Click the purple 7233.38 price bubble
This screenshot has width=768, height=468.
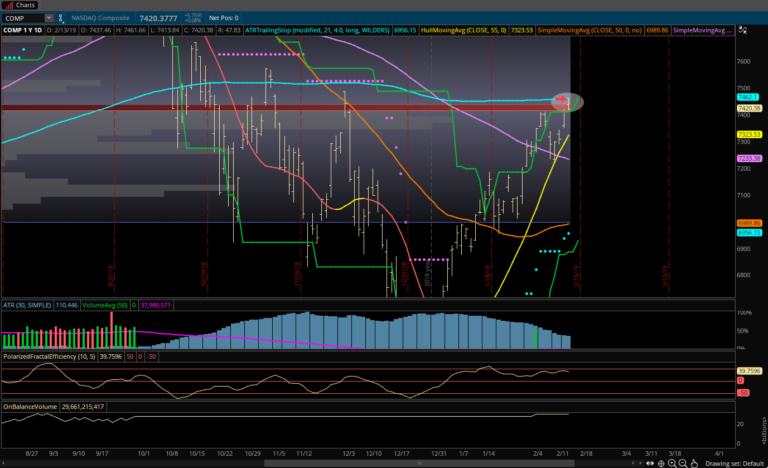pyautogui.click(x=750, y=158)
